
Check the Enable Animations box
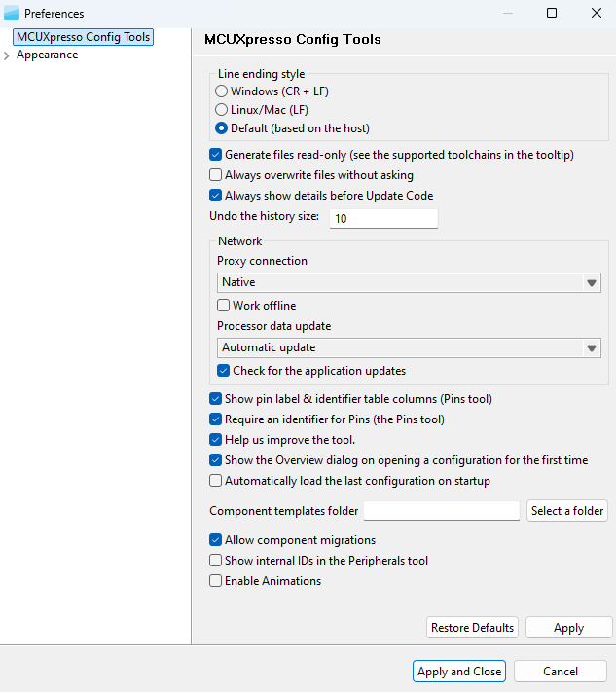pyautogui.click(x=215, y=580)
